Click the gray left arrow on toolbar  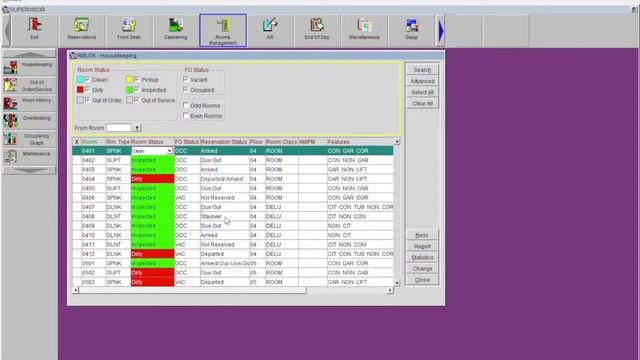(7, 31)
